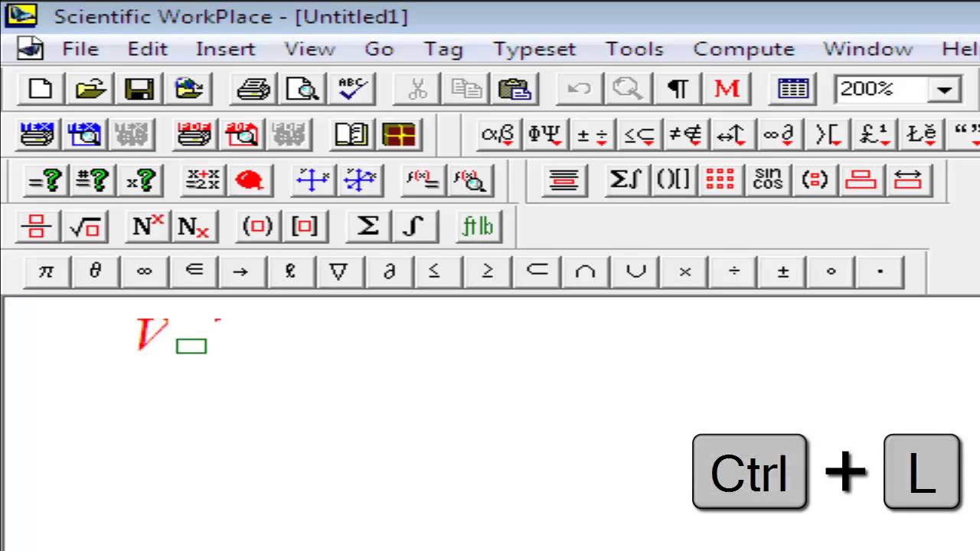Open the Typeset menu

pyautogui.click(x=534, y=49)
